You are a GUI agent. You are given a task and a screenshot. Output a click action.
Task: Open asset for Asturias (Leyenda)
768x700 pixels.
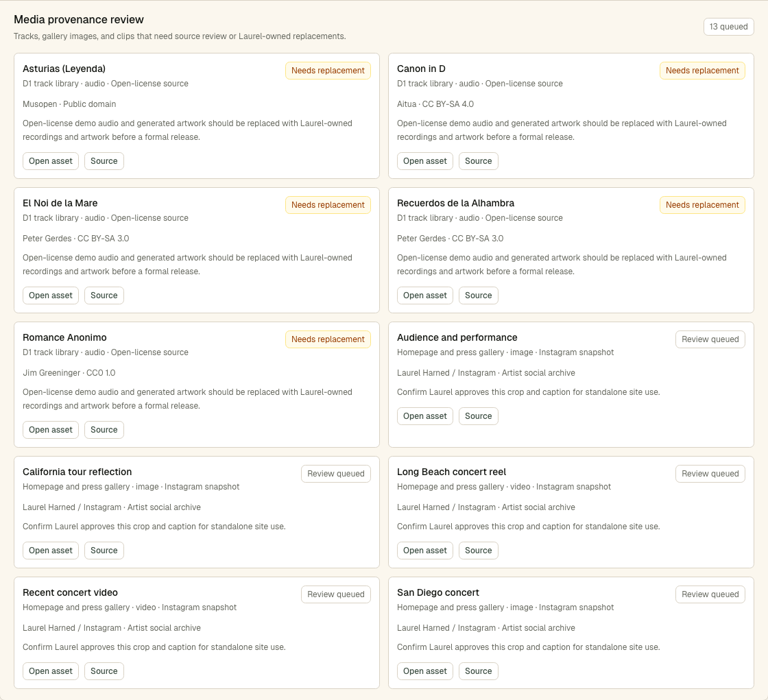51,161
